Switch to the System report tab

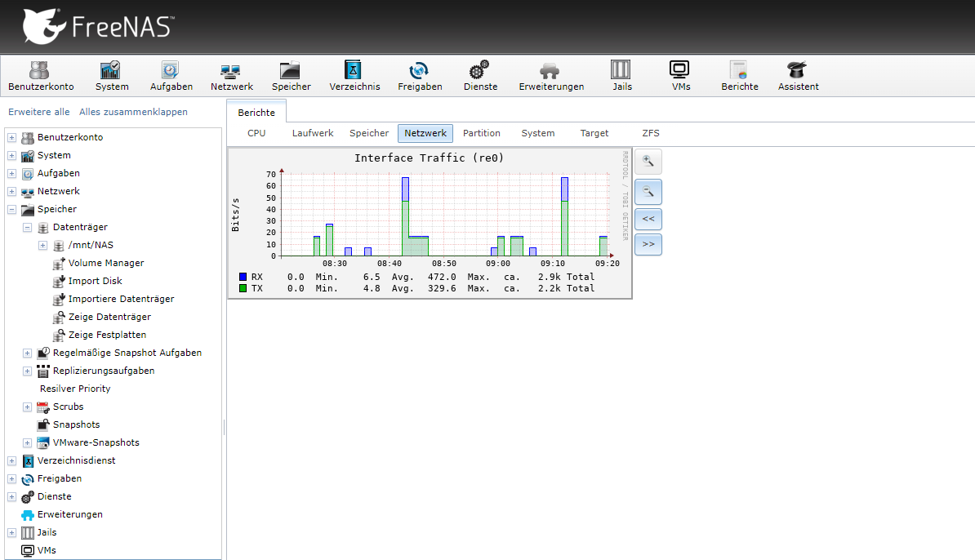(x=538, y=133)
